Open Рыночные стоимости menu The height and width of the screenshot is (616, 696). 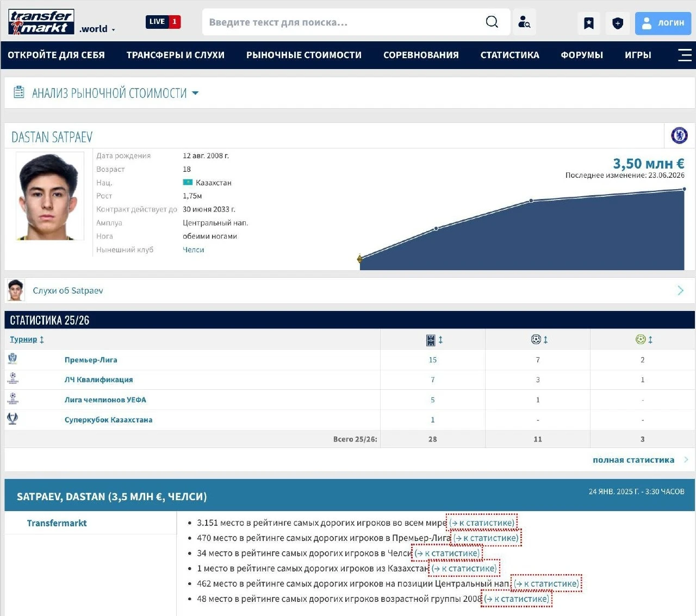(x=304, y=55)
